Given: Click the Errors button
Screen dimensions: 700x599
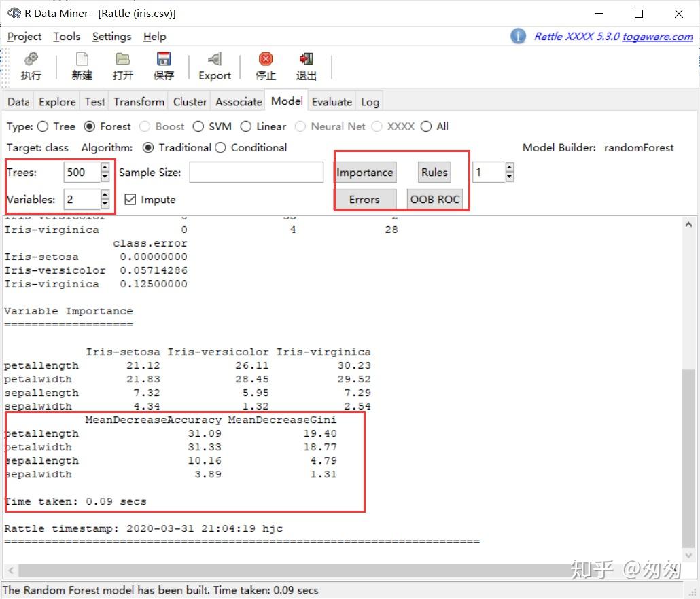Looking at the screenshot, I should point(365,200).
